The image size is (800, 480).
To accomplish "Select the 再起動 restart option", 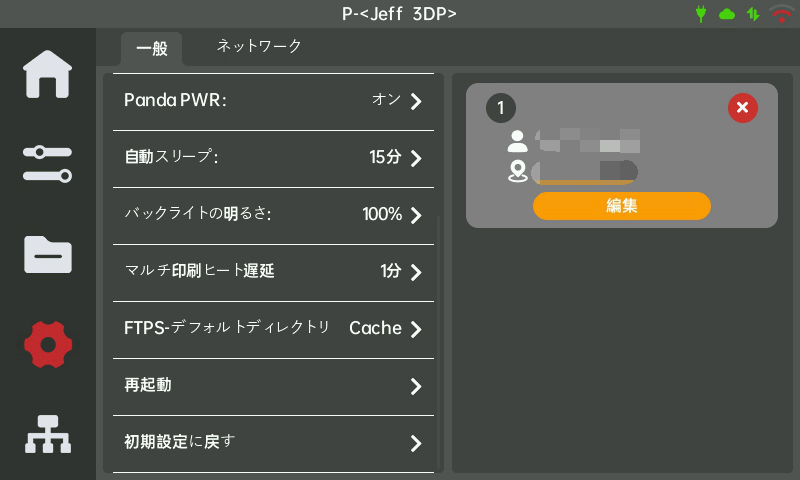I will coord(273,386).
